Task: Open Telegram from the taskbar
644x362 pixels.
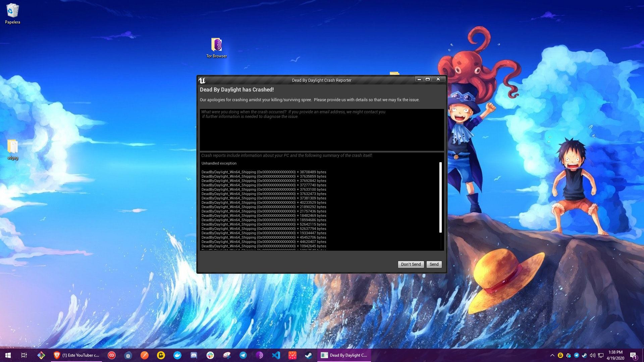Action: [243, 355]
